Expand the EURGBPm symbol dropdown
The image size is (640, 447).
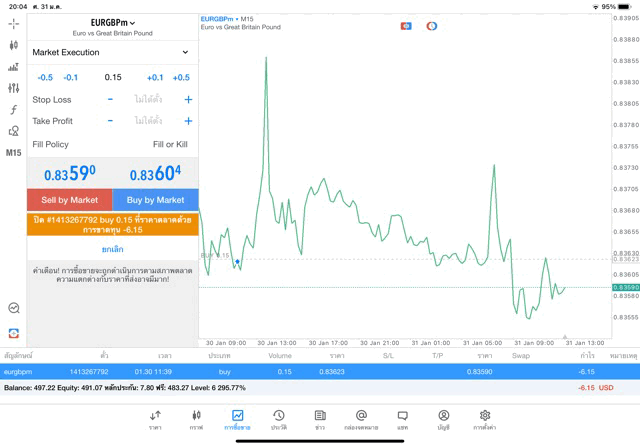(113, 23)
